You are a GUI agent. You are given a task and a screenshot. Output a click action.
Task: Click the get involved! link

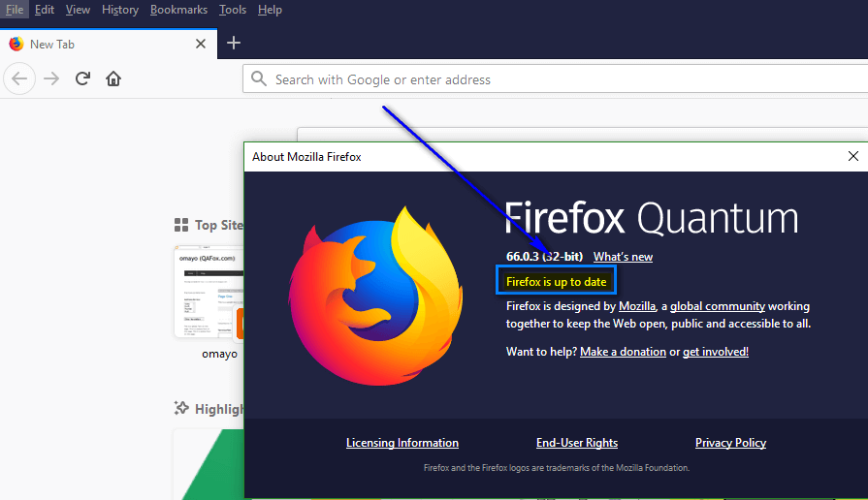[x=715, y=352]
